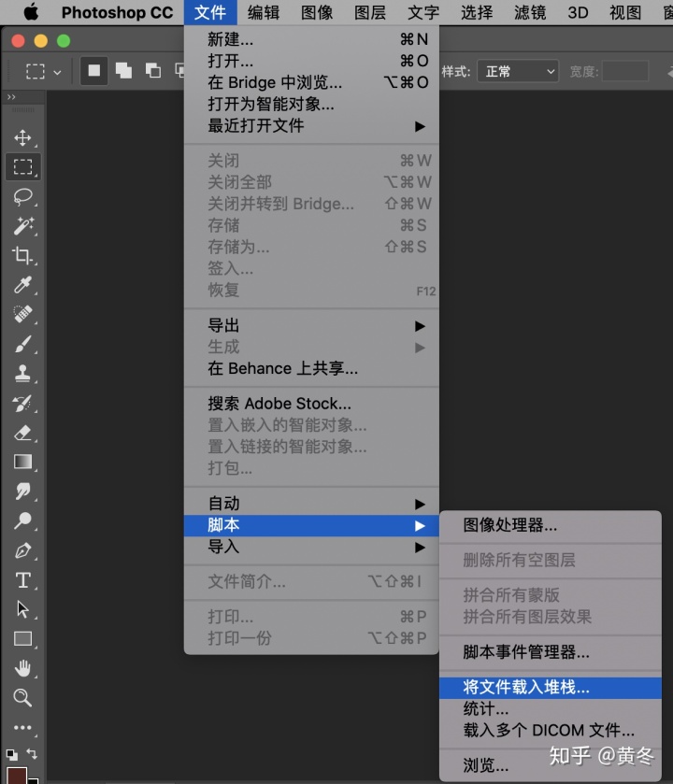Enable Add to Selection mode
Image resolution: width=673 pixels, height=784 pixels.
(x=123, y=70)
